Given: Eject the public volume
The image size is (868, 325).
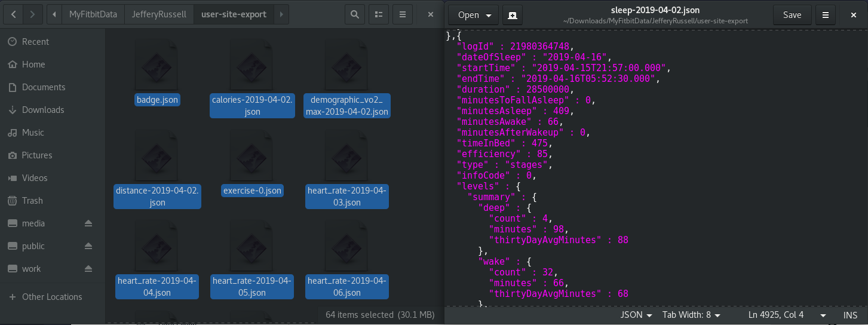Looking at the screenshot, I should 88,246.
